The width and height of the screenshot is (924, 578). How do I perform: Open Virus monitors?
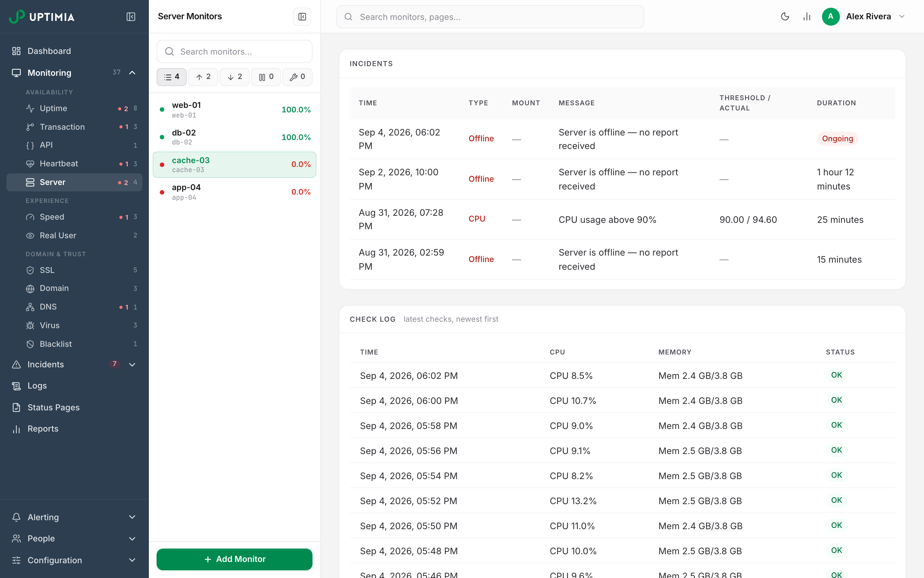[74, 325]
